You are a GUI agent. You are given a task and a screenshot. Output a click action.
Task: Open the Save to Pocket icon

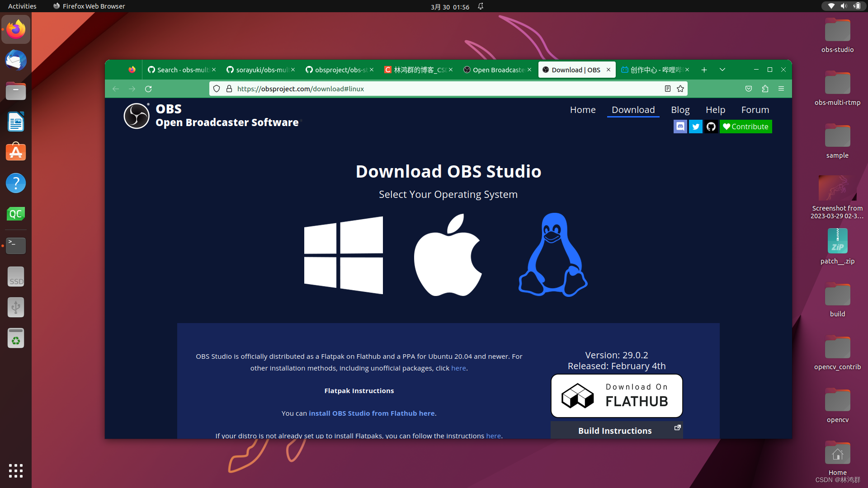point(749,89)
